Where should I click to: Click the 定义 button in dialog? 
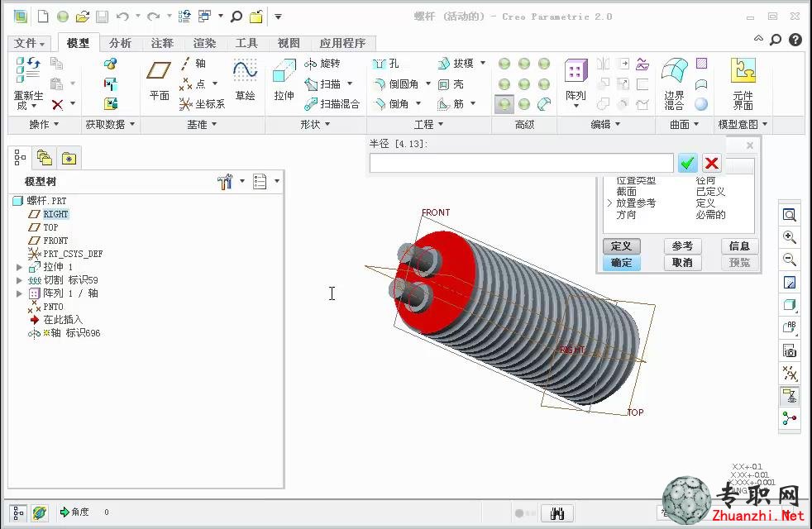pos(622,245)
